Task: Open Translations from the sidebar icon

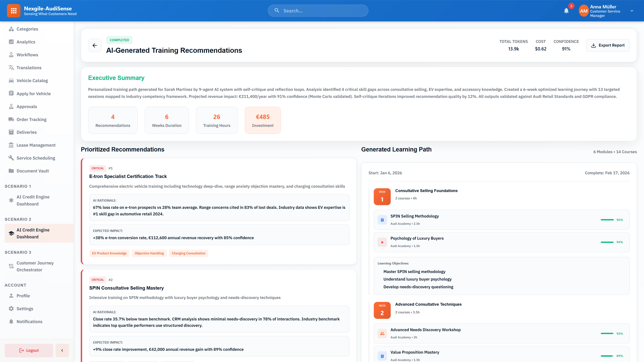Action: (11, 68)
